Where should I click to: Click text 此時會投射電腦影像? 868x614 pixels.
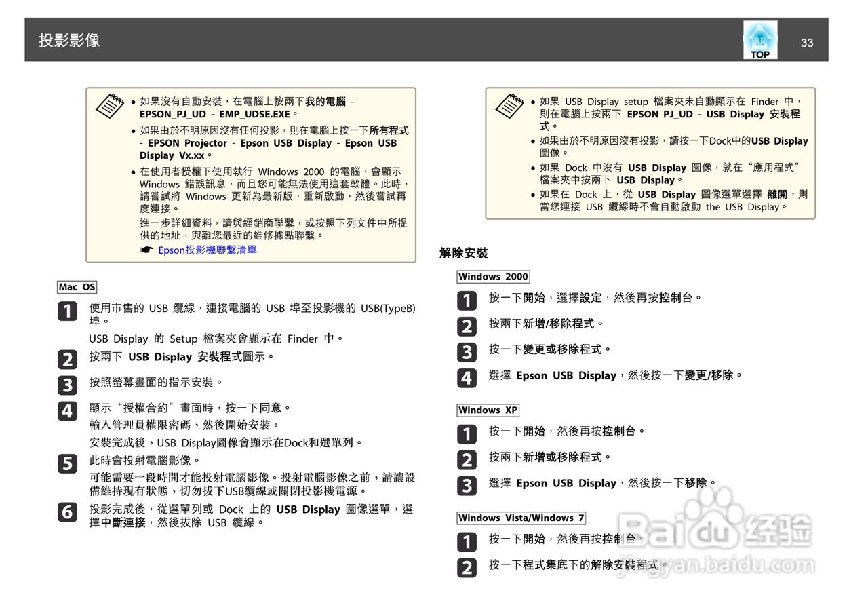146,460
